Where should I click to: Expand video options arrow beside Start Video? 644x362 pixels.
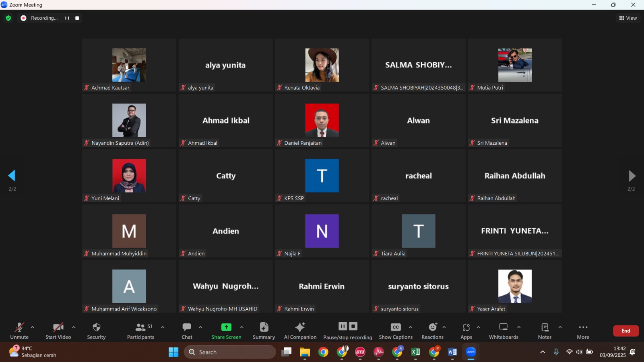[74, 327]
